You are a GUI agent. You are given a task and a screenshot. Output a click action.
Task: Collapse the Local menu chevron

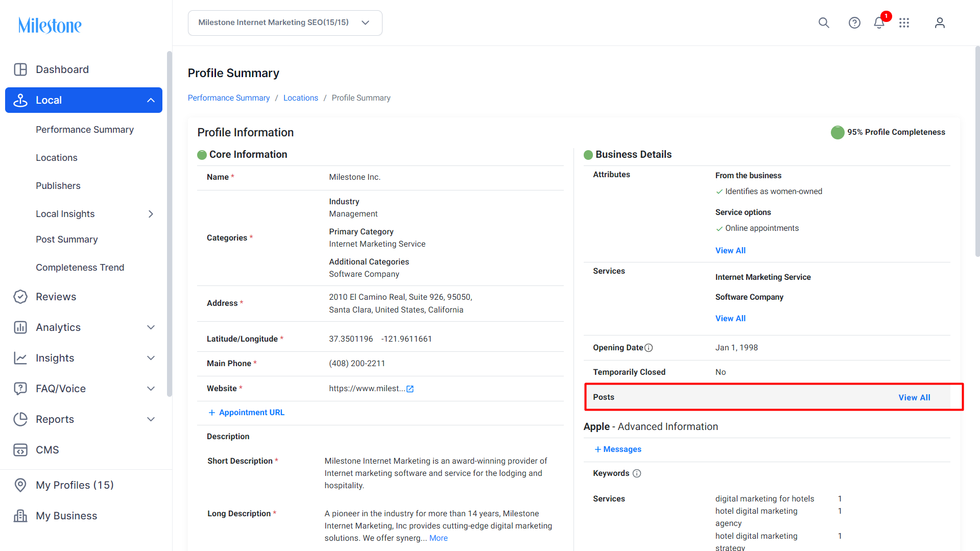click(x=151, y=100)
